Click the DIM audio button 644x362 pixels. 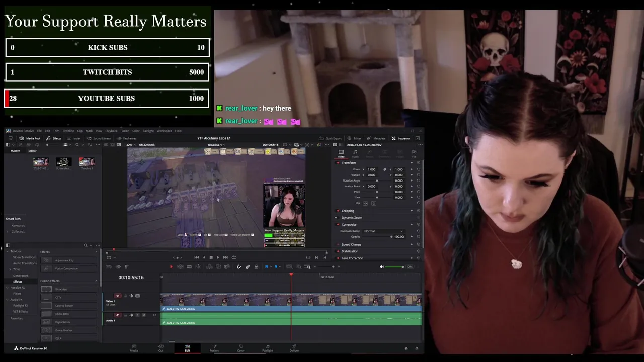[410, 267]
